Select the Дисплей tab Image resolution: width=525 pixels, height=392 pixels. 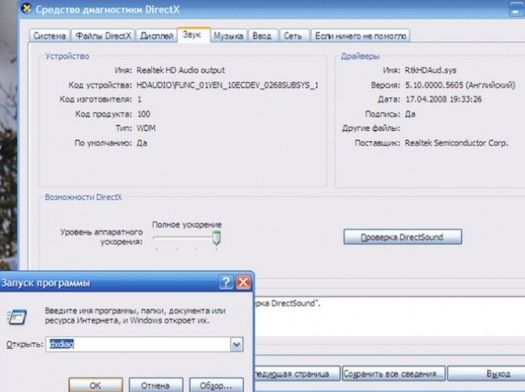(x=156, y=36)
